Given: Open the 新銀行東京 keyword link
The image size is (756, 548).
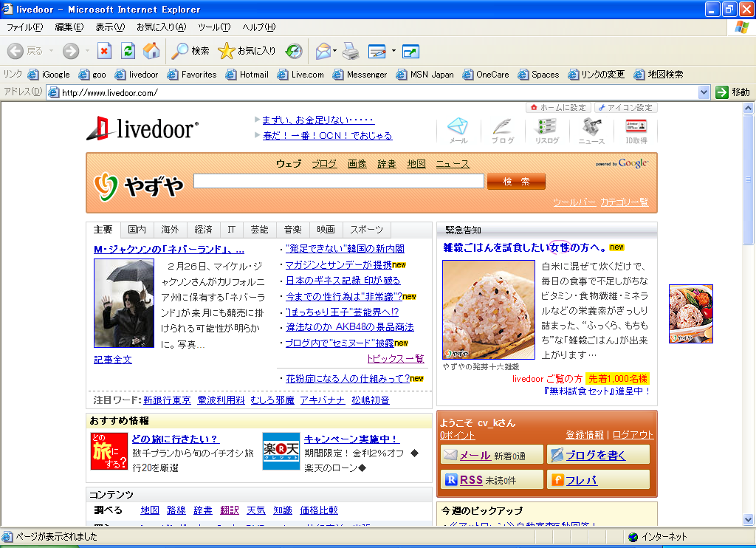Looking at the screenshot, I should pyautogui.click(x=167, y=400).
